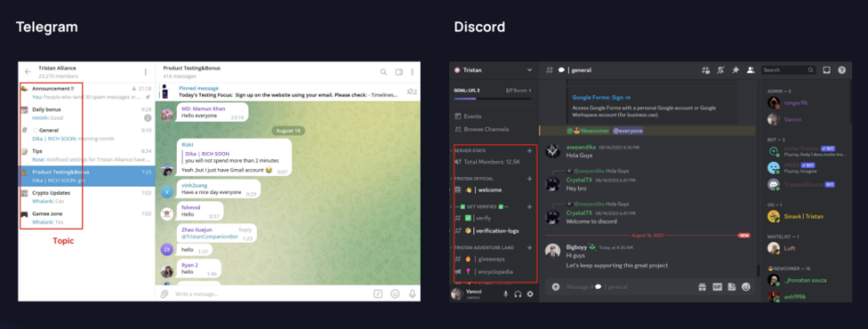This screenshot has width=868, height=329.
Task: Click the Discord Search box
Action: click(789, 71)
